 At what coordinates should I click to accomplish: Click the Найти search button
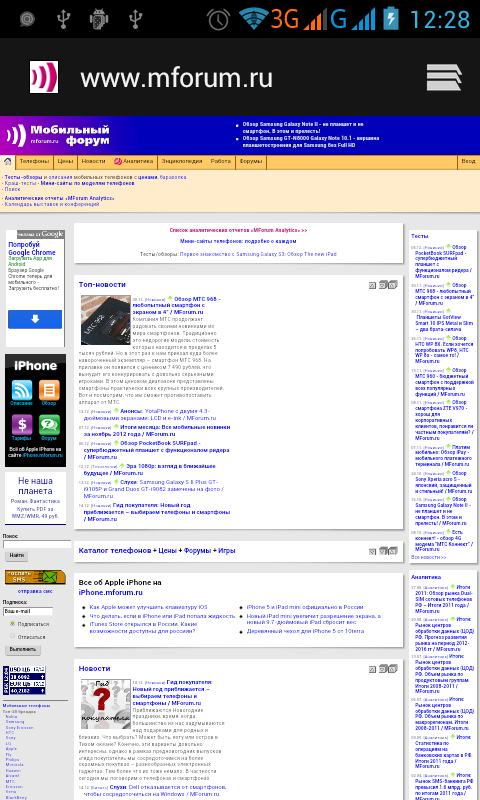click(x=16, y=555)
